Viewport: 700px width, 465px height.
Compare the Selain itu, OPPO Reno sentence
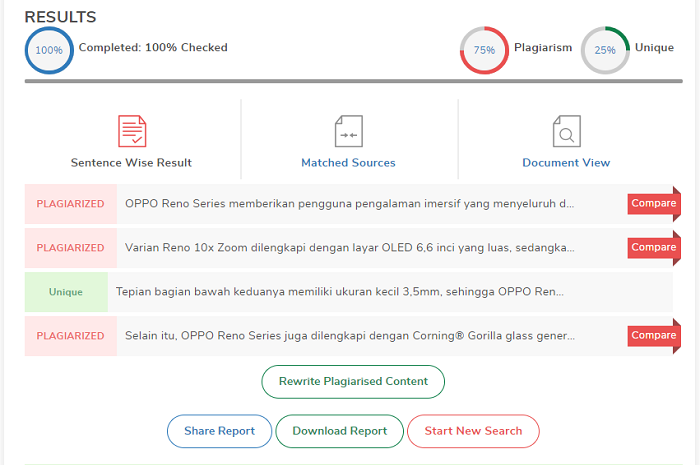(x=654, y=336)
